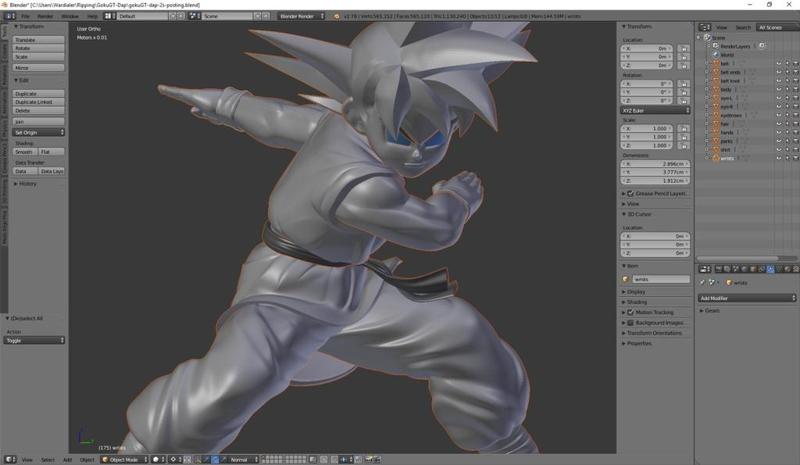
Task: Open the editor type selector in top header
Action: [10, 16]
